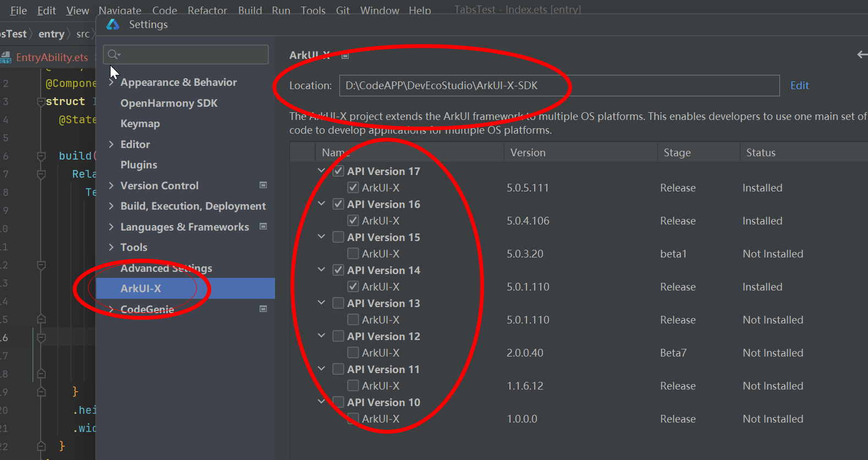Enable the API Version 13 checkbox

click(338, 303)
